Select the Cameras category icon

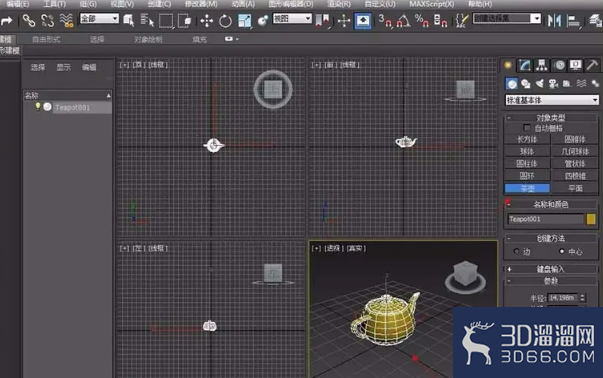click(553, 83)
